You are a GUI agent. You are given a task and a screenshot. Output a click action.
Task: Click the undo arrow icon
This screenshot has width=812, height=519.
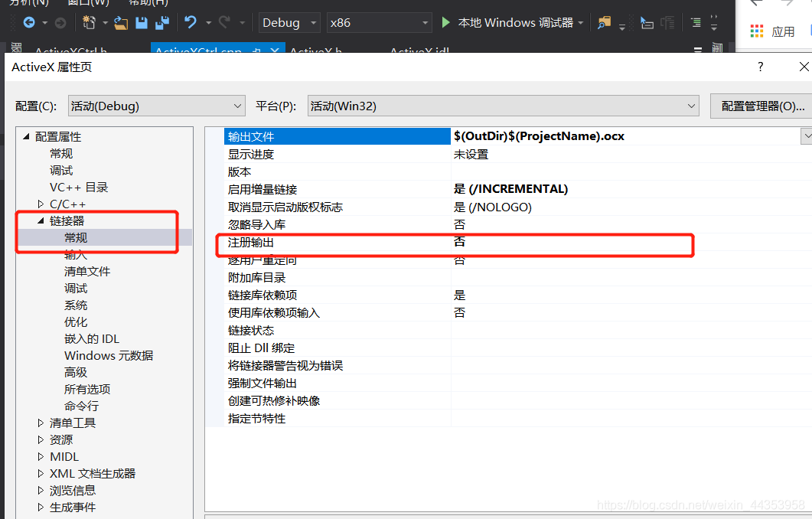(191, 23)
